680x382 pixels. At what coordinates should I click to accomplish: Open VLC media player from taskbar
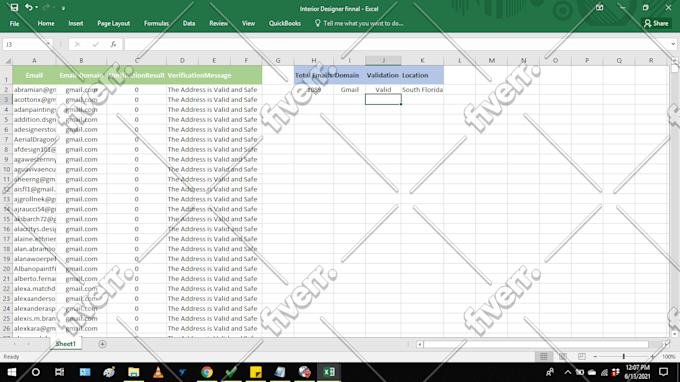click(158, 372)
